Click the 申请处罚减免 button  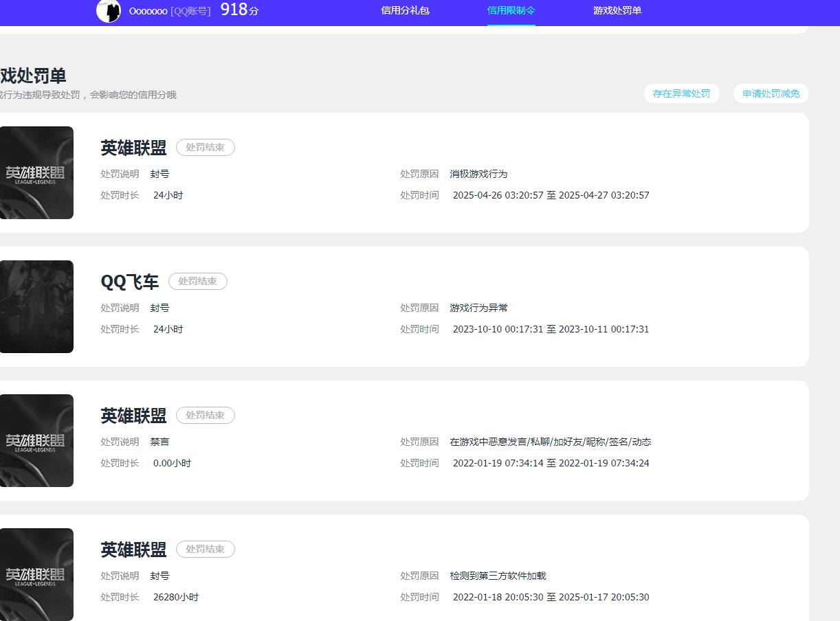[x=771, y=93]
